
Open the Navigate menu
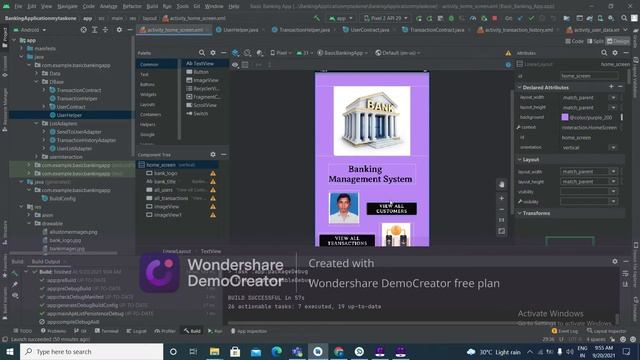click(x=67, y=7)
